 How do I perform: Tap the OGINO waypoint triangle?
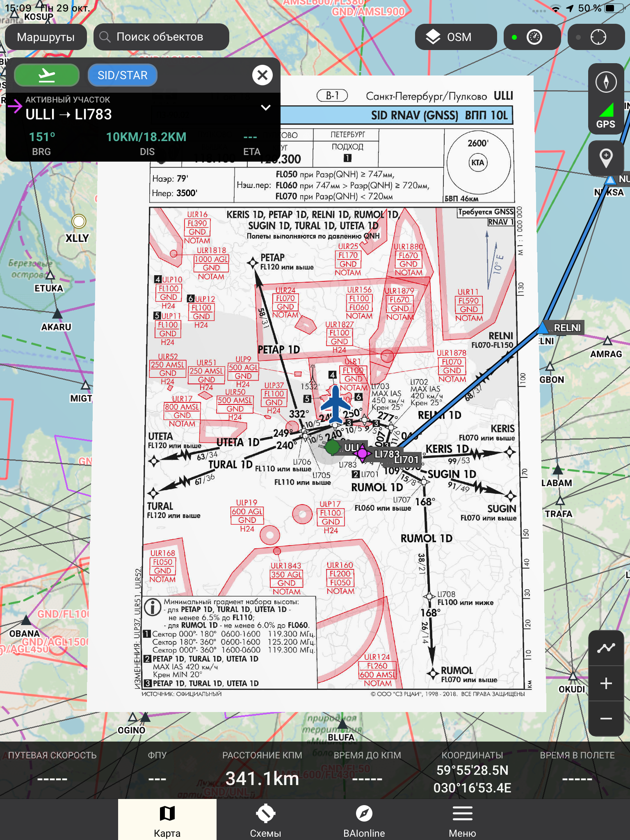132,717
